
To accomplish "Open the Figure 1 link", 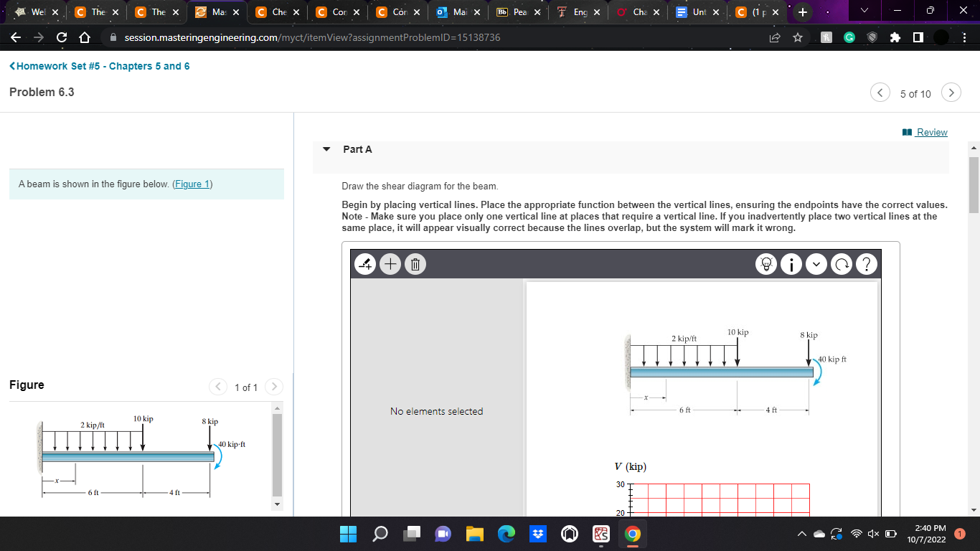I will click(x=192, y=184).
